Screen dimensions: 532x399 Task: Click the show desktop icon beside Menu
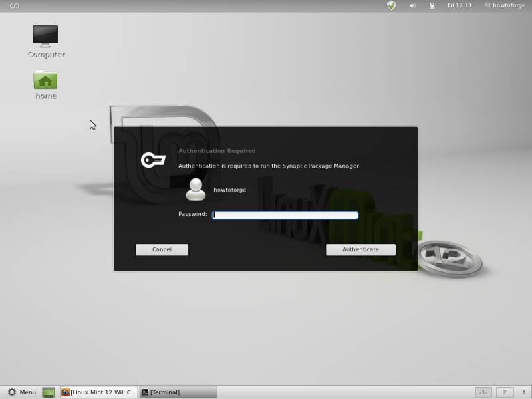[x=48, y=392]
